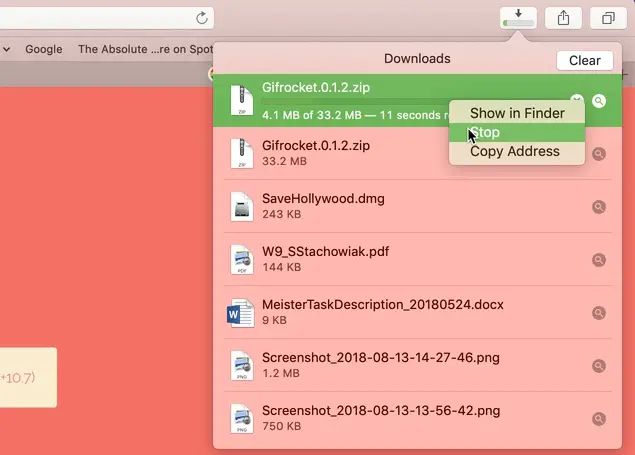635x455 pixels.
Task: Cancel the active Gifrocket download with the x button
Action: coord(577,98)
